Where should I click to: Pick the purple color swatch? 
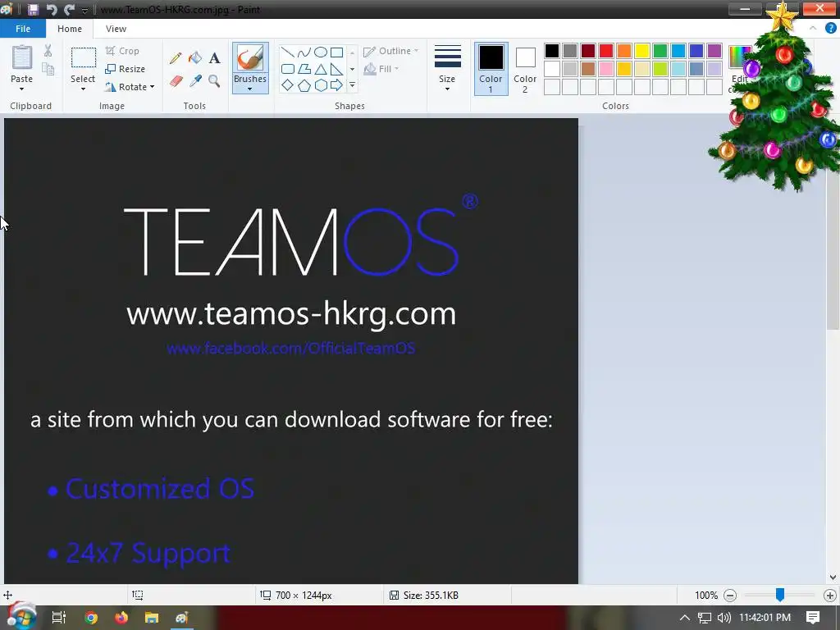tap(714, 51)
